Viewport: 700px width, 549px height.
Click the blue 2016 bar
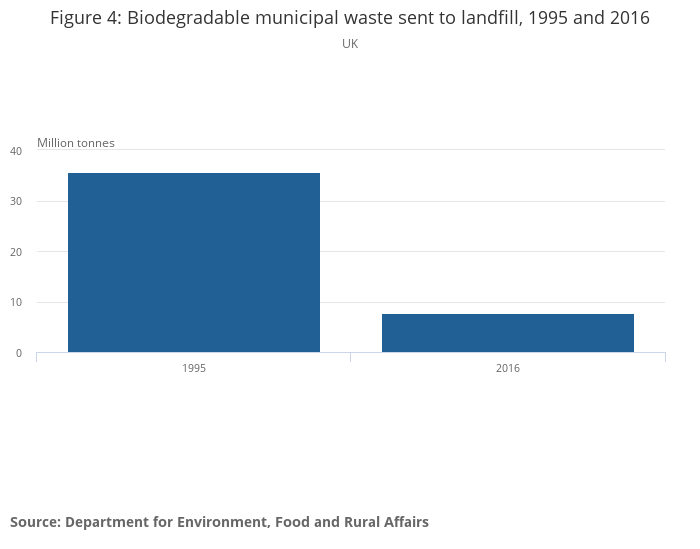tap(507, 333)
